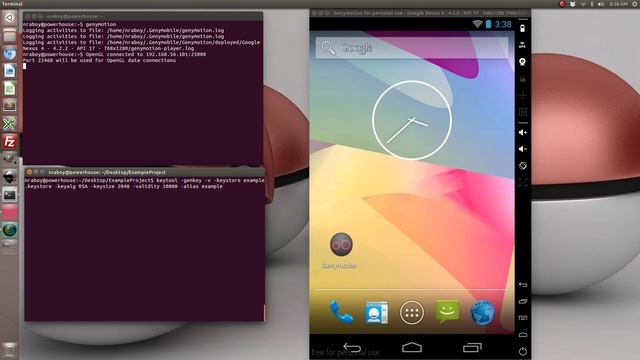The image size is (640, 360).
Task: Open the Phone dialer app in the dock
Action: click(341, 313)
